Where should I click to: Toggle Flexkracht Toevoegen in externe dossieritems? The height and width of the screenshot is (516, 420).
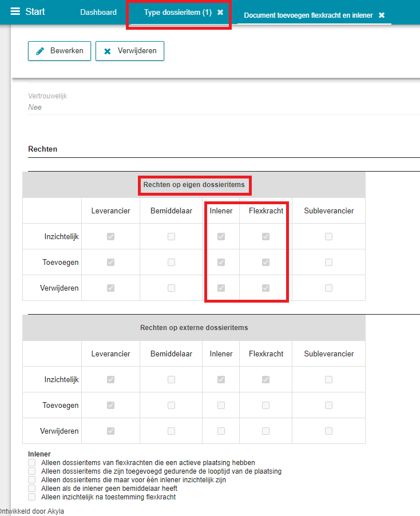(x=266, y=405)
